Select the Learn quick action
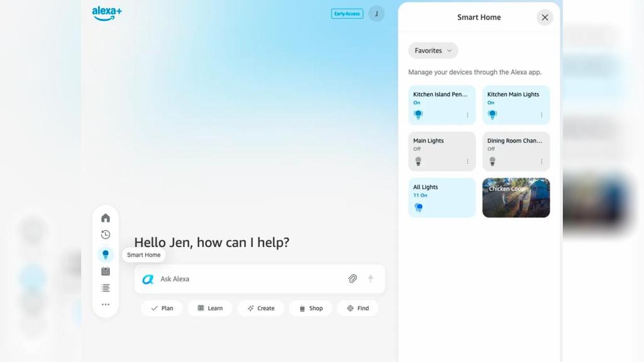 click(210, 308)
